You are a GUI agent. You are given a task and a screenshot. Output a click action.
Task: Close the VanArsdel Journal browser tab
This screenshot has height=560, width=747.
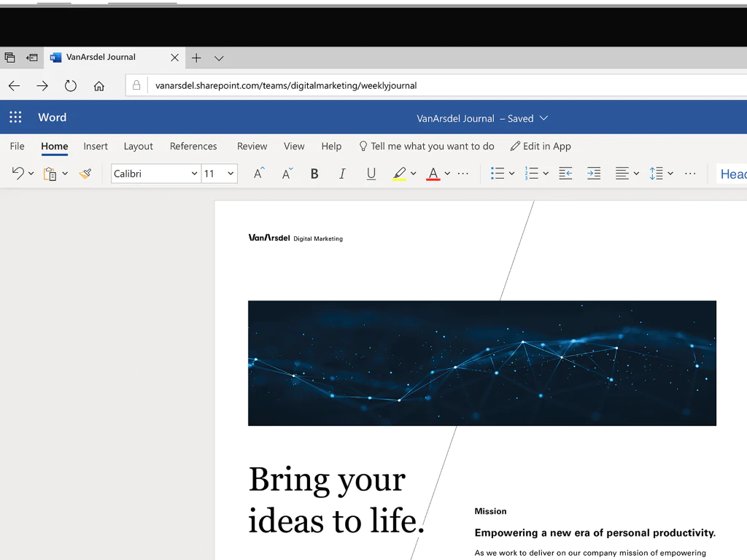click(x=175, y=58)
